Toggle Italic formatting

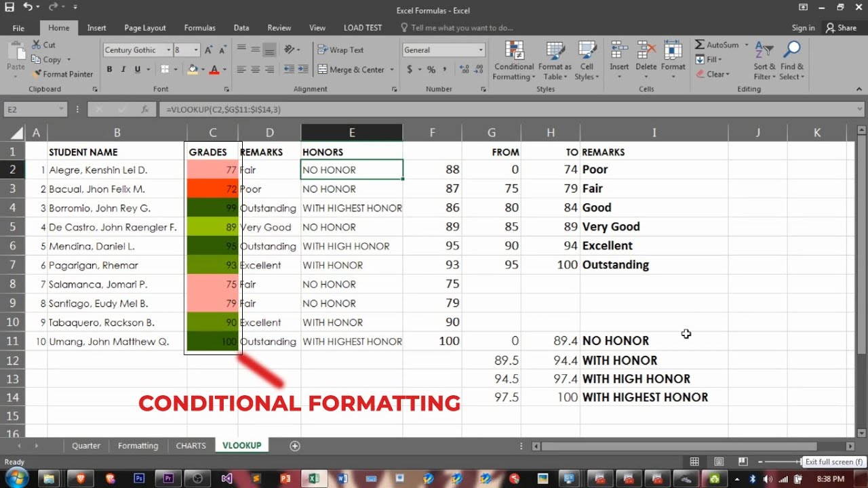tap(123, 70)
